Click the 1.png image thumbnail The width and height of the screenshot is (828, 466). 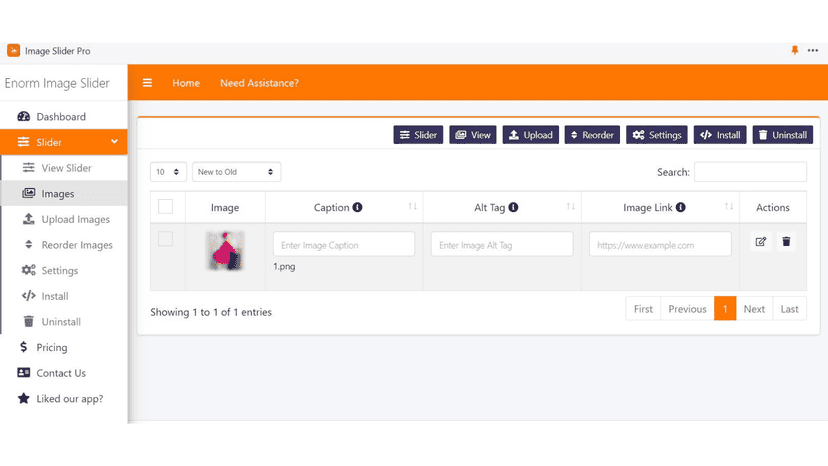point(225,250)
